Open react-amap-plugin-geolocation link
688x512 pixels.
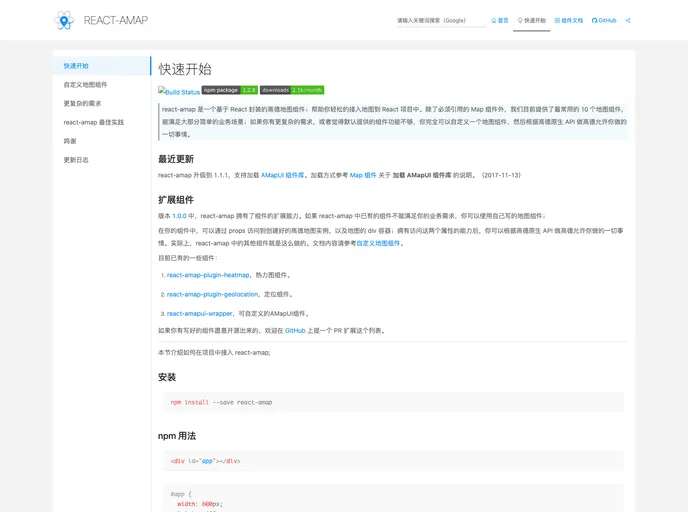(x=212, y=294)
